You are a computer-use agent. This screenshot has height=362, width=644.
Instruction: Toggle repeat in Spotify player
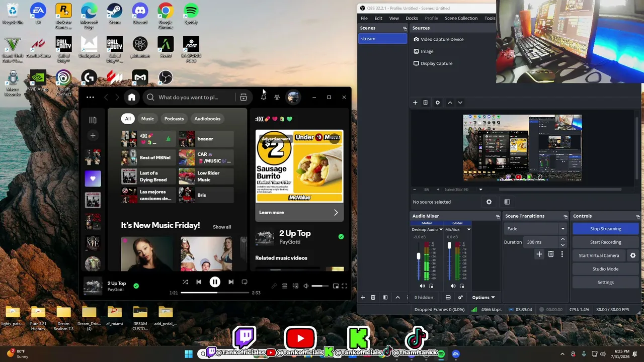pyautogui.click(x=245, y=282)
